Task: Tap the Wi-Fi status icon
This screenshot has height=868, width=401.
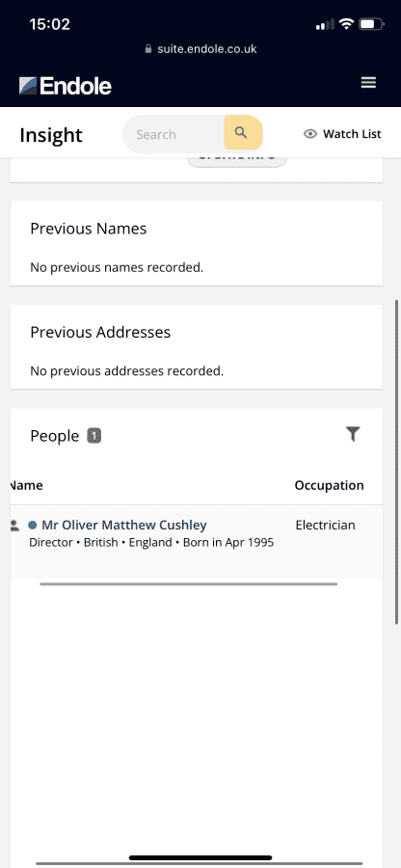Action: pyautogui.click(x=346, y=24)
